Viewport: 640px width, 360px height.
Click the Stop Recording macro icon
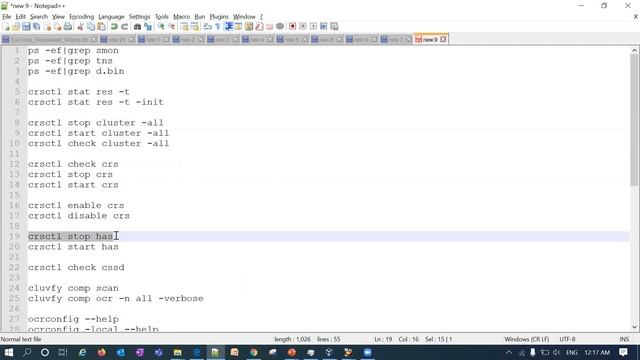point(303,27)
